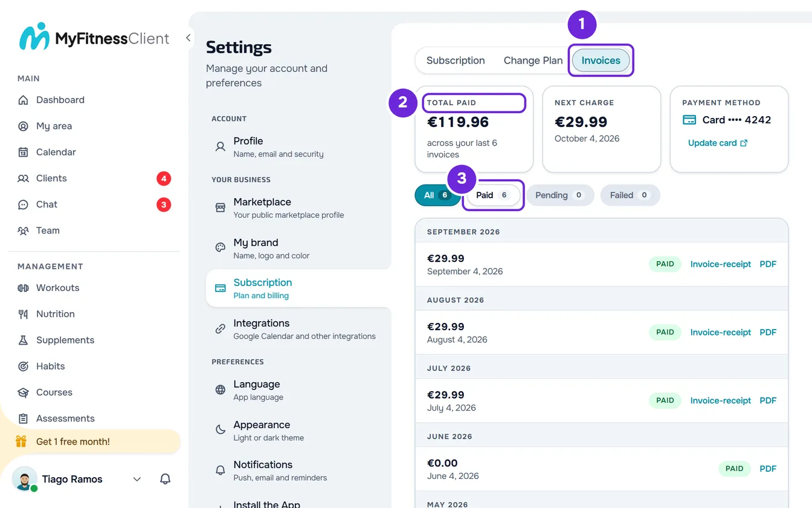The width and height of the screenshot is (812, 508).
Task: Filter invoices by Failed
Action: [x=630, y=195]
